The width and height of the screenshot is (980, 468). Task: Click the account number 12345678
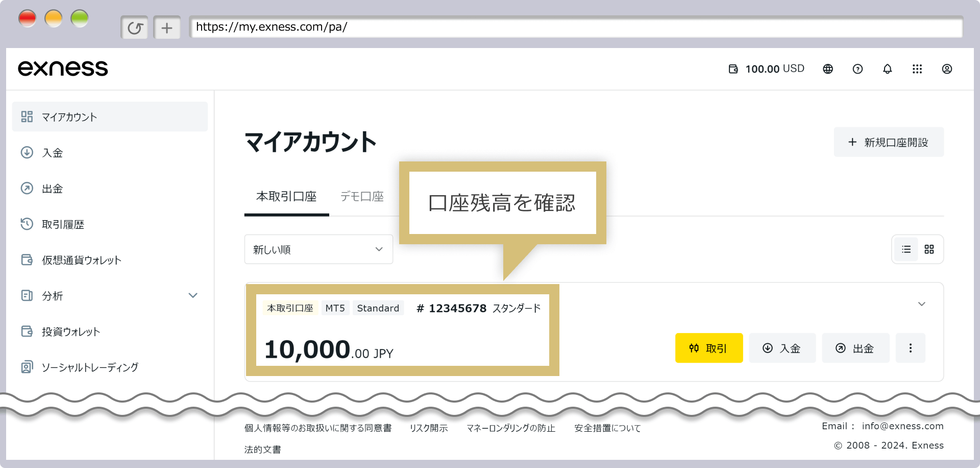tap(451, 308)
